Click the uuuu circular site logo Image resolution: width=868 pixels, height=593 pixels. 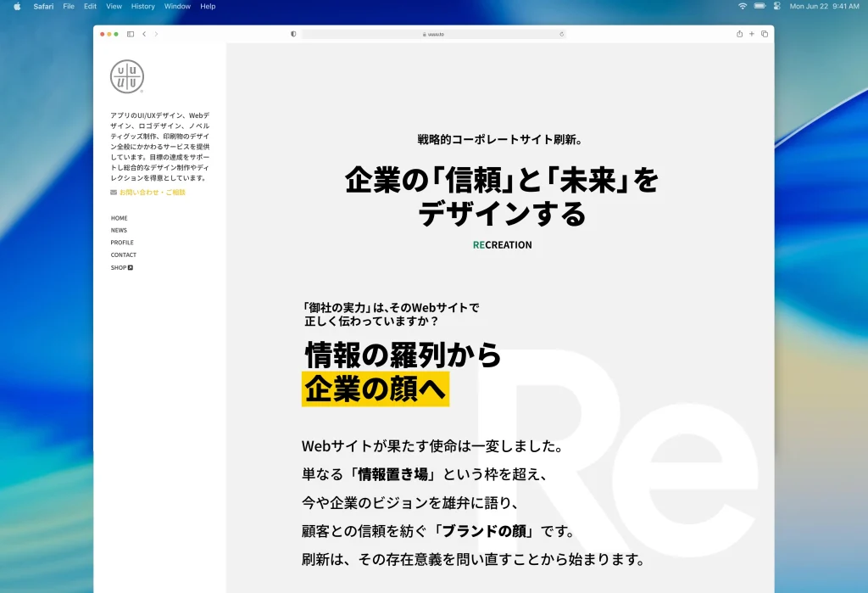coord(127,76)
